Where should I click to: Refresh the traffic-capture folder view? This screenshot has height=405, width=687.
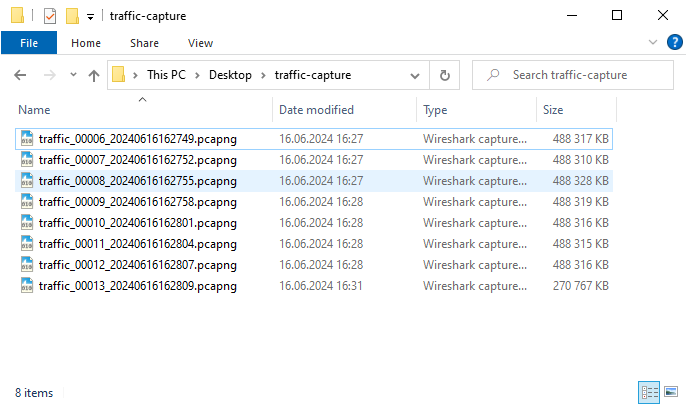tap(445, 75)
